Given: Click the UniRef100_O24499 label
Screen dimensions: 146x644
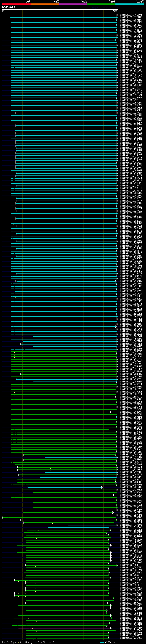Looking at the screenshot, I should pyautogui.click(x=131, y=326).
